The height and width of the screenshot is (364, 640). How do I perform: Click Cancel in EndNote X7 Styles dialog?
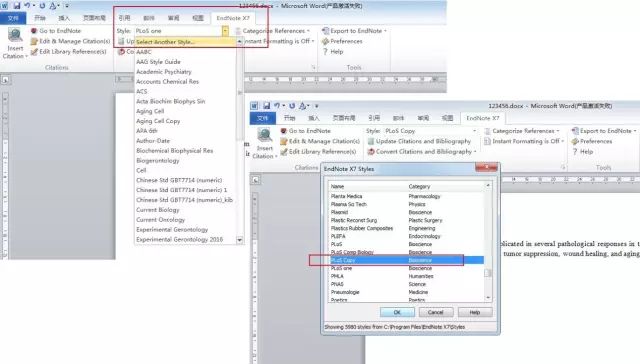pyautogui.click(x=436, y=312)
